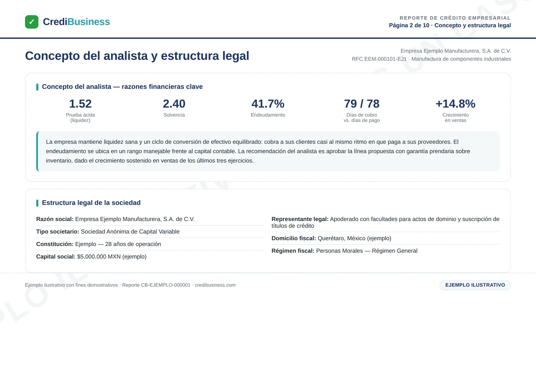Click the '79 / 78' days value
Screen dimensions: 536x392
coord(362,104)
